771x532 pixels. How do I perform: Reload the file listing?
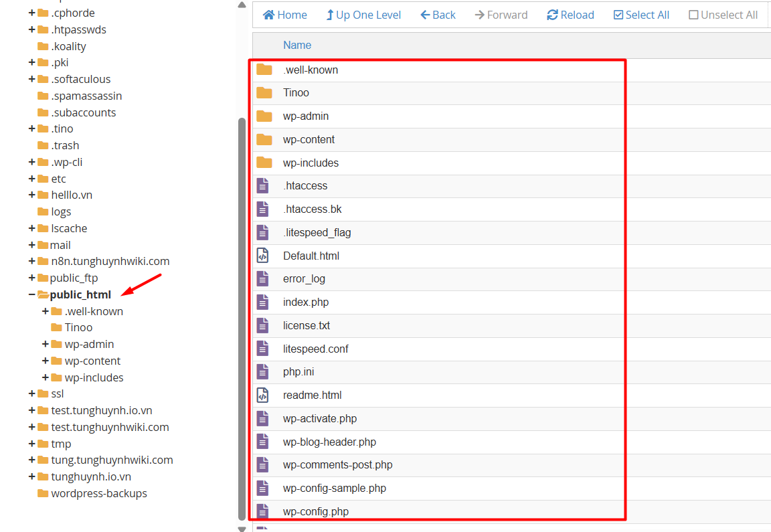pyautogui.click(x=570, y=15)
